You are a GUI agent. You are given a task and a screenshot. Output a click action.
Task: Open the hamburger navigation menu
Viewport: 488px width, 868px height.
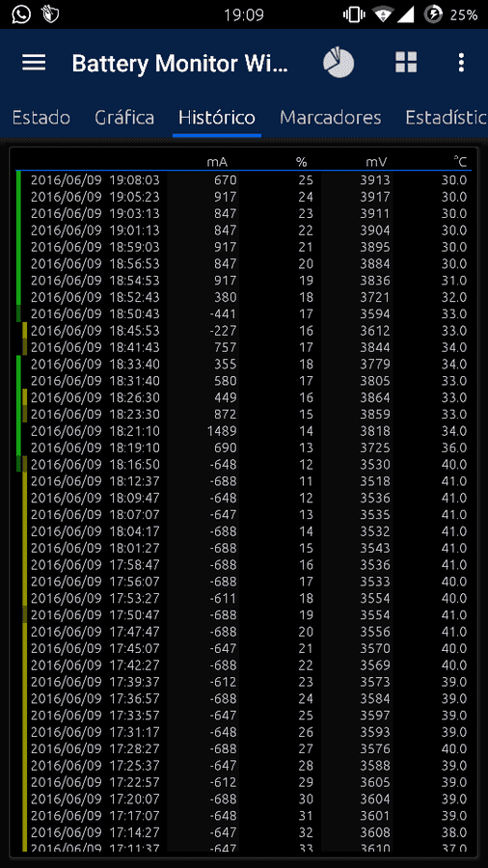coord(34,63)
